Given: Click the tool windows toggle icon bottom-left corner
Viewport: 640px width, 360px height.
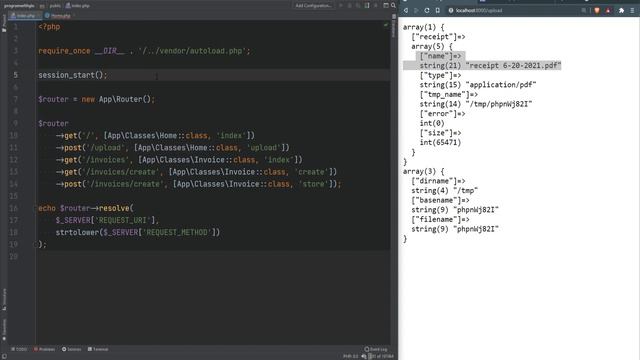Looking at the screenshot, I should tap(4, 356).
